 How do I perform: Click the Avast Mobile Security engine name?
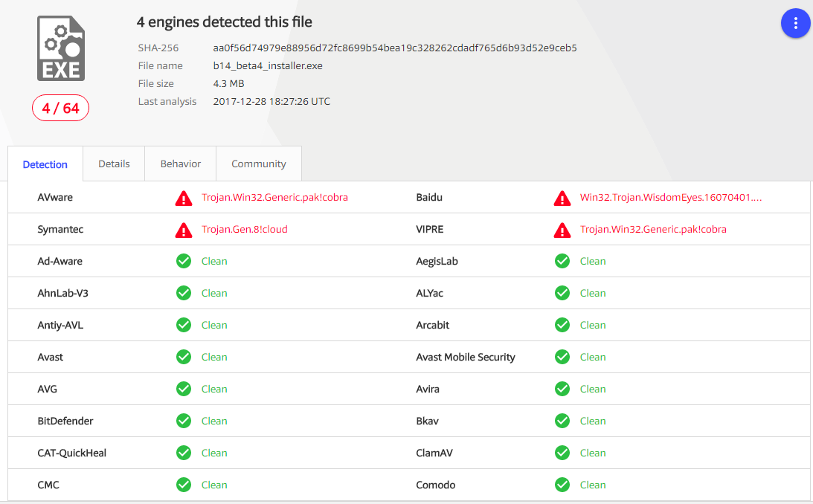point(466,357)
